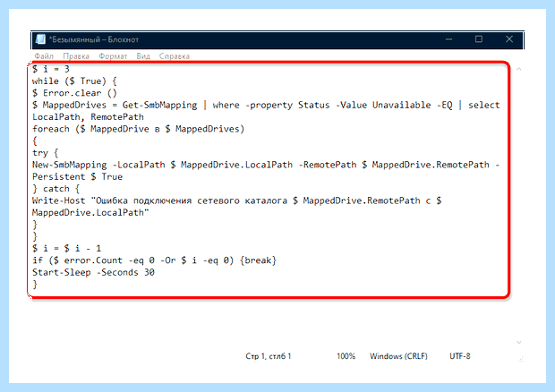Click the line 'try {'

[x=46, y=153]
